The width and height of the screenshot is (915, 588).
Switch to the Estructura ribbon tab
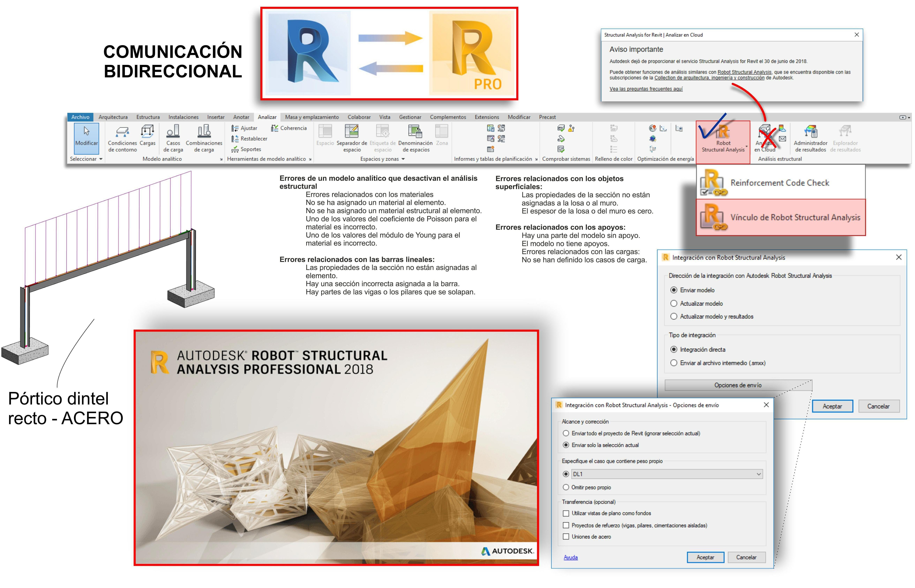tap(148, 117)
